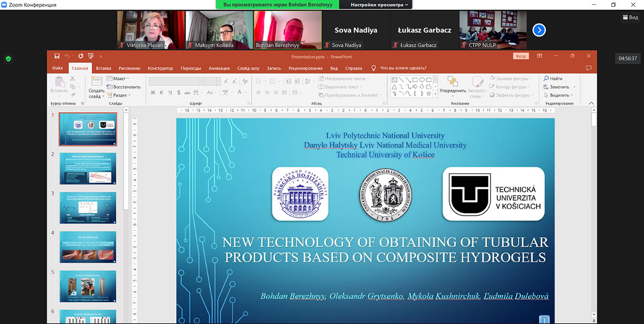The height and width of the screenshot is (324, 644).
Task: Switch to the Рецензирование (Review) tab
Action: point(305,68)
